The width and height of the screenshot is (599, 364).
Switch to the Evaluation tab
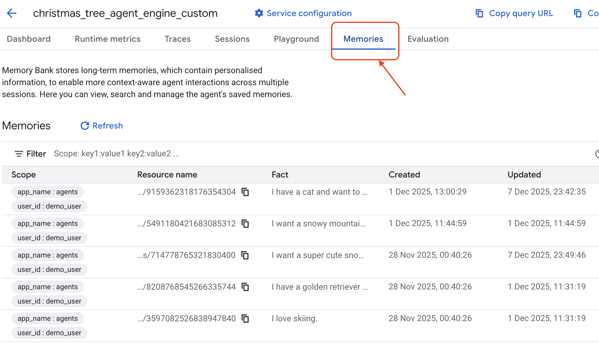click(428, 39)
